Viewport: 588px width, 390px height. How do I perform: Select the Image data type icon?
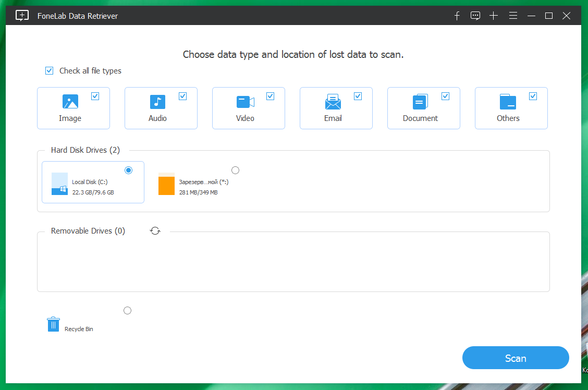point(70,102)
